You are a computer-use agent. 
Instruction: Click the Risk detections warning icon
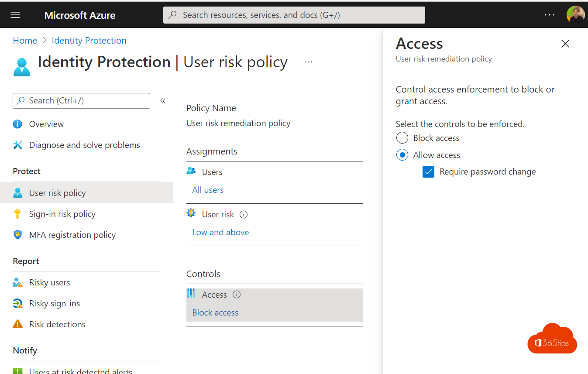coord(17,324)
